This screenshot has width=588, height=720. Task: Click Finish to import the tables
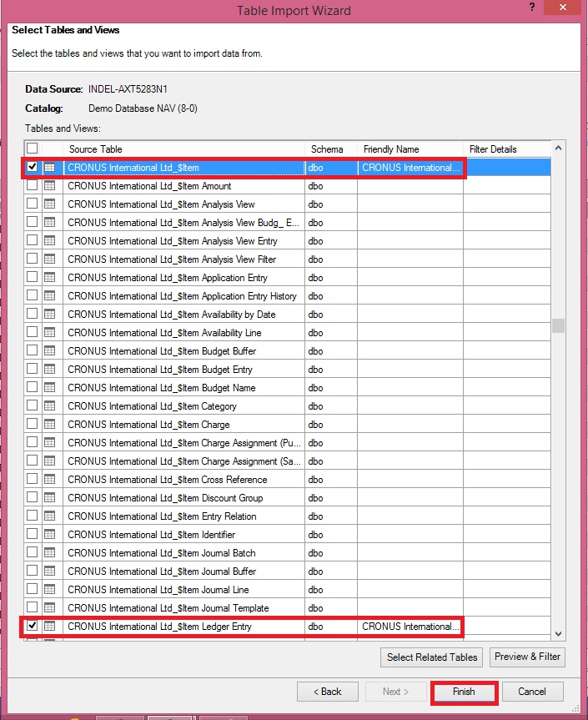[x=464, y=692]
